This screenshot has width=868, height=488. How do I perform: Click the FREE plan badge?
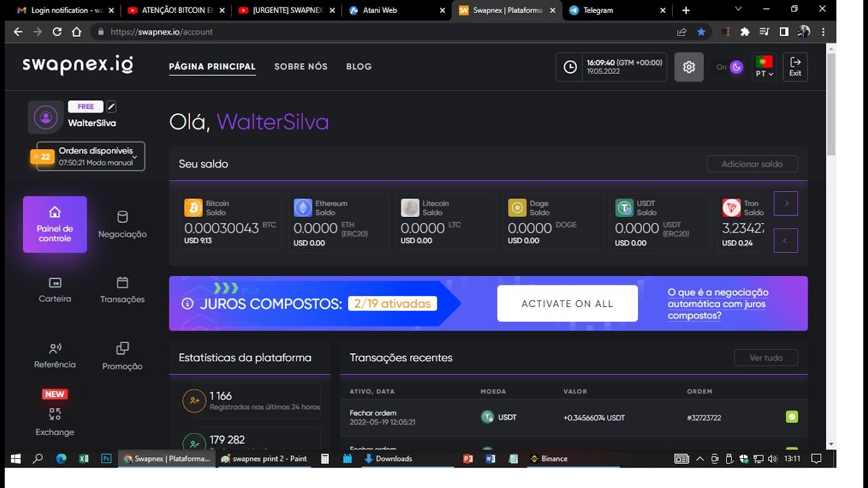tap(85, 106)
